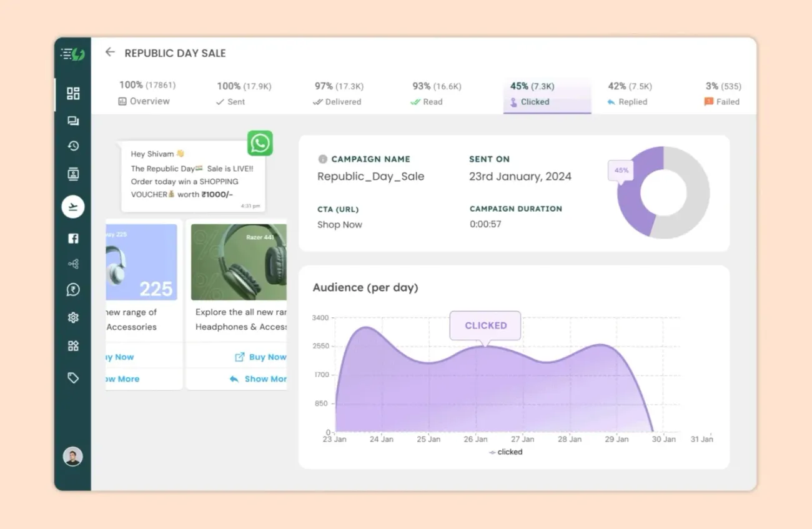Open the tags label icon in sidebar
The image size is (812, 529).
[72, 377]
